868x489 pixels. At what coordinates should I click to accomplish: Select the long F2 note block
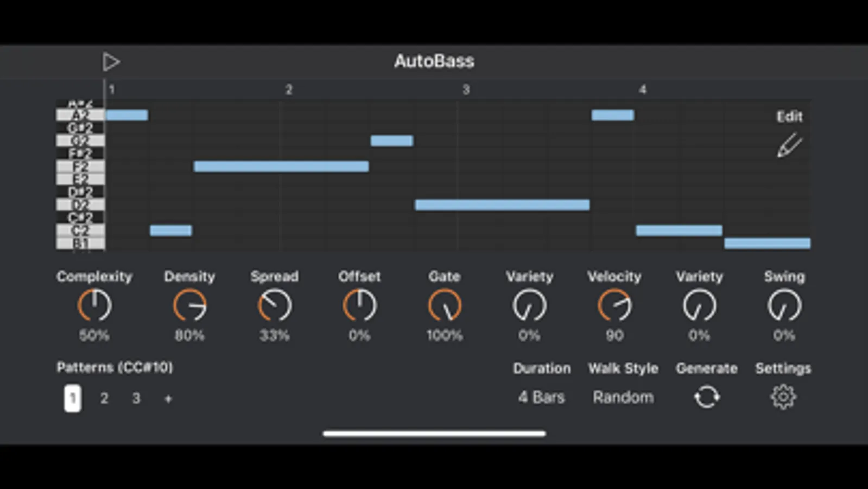click(281, 166)
